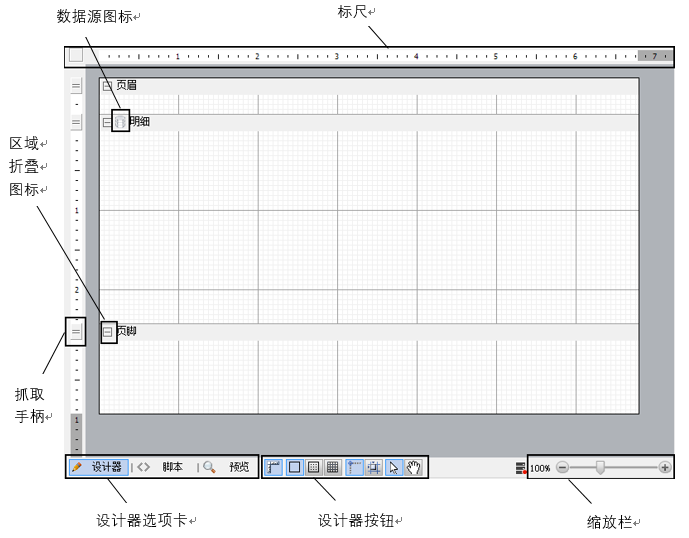689x538 pixels.
Task: Toggle the show lines grid button
Action: tap(332, 467)
